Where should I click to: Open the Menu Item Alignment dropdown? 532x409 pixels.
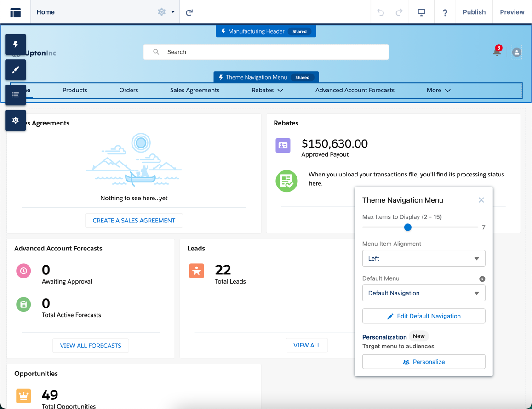point(423,258)
